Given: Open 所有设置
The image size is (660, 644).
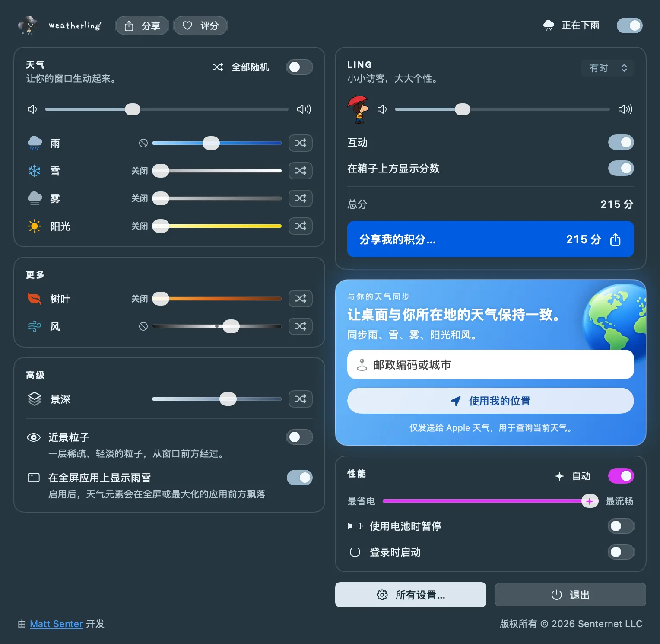Looking at the screenshot, I should click(411, 595).
